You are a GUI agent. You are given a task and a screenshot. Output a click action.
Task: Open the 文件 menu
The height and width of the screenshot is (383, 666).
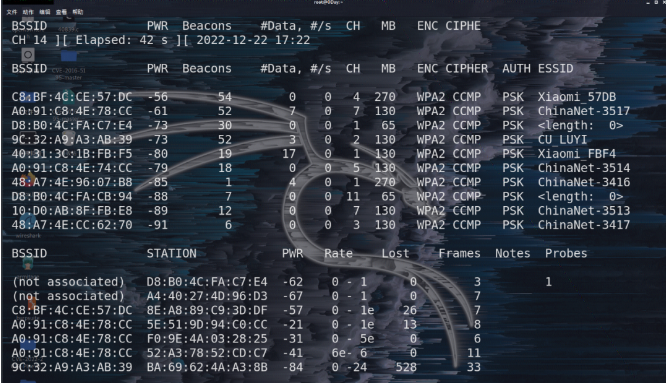tap(11, 12)
